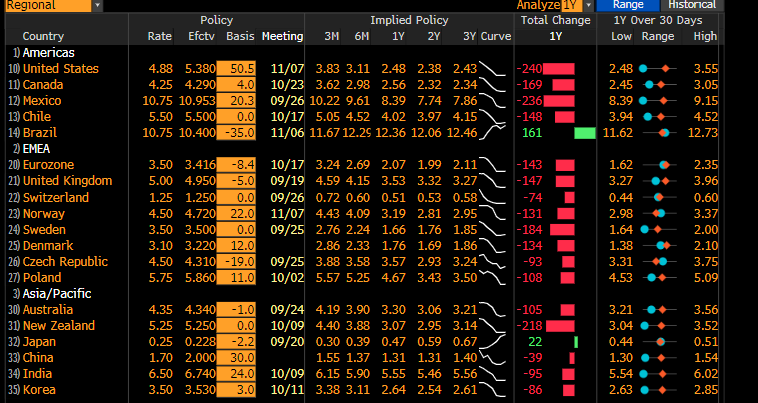Click the 3M implied policy header
Image resolution: width=758 pixels, height=403 pixels.
pos(331,36)
